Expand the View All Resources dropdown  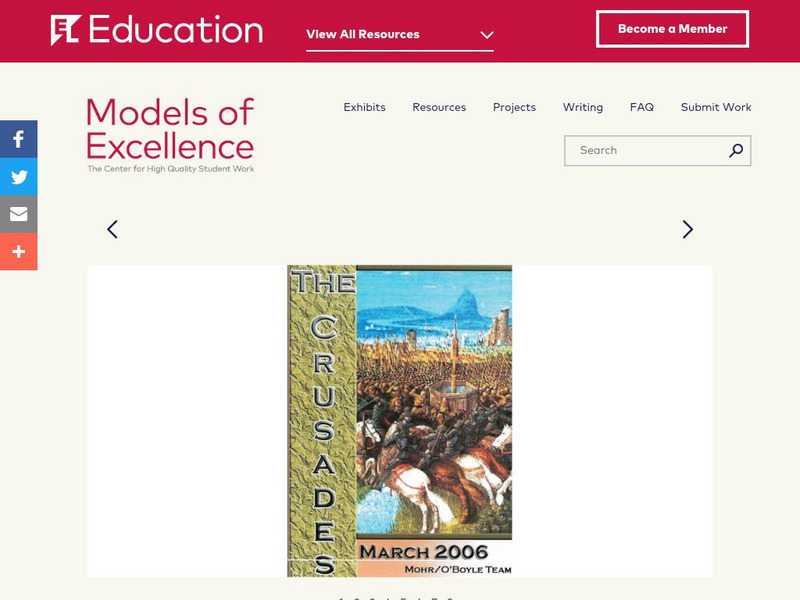coord(363,34)
